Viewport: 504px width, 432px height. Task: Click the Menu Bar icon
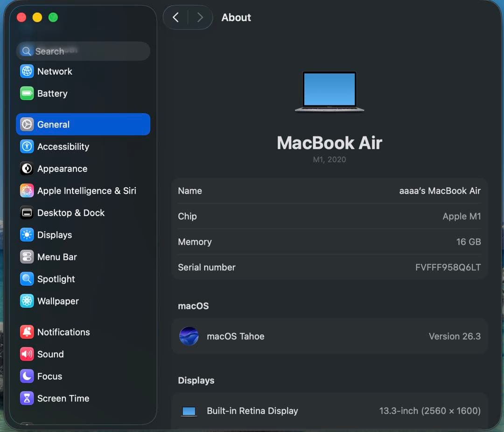pyautogui.click(x=27, y=257)
